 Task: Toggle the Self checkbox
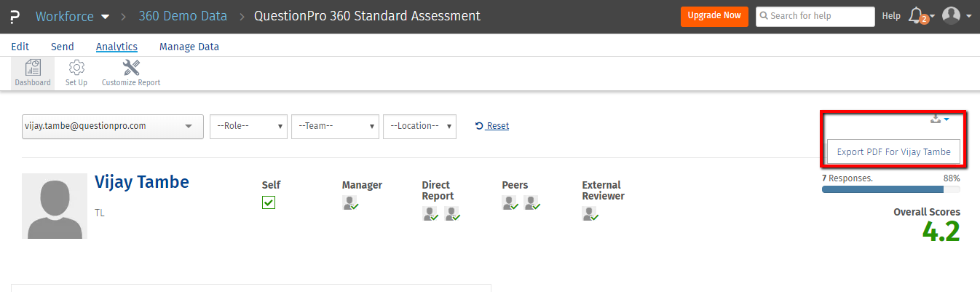click(269, 203)
